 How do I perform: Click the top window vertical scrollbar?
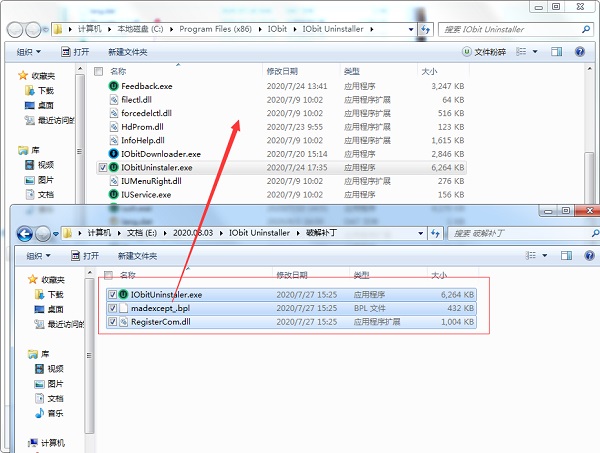[x=590, y=130]
